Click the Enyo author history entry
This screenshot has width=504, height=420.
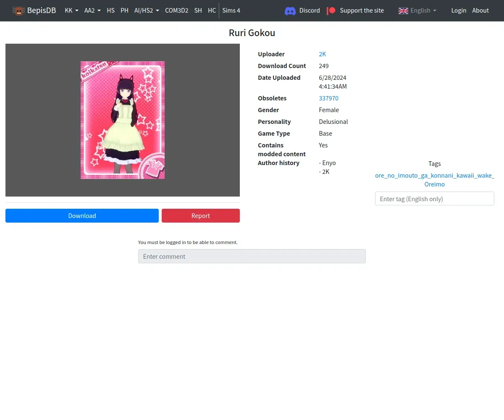tap(328, 163)
